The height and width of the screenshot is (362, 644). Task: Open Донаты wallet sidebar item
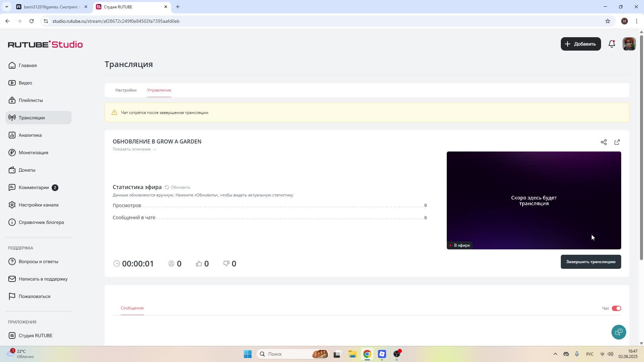(x=27, y=170)
